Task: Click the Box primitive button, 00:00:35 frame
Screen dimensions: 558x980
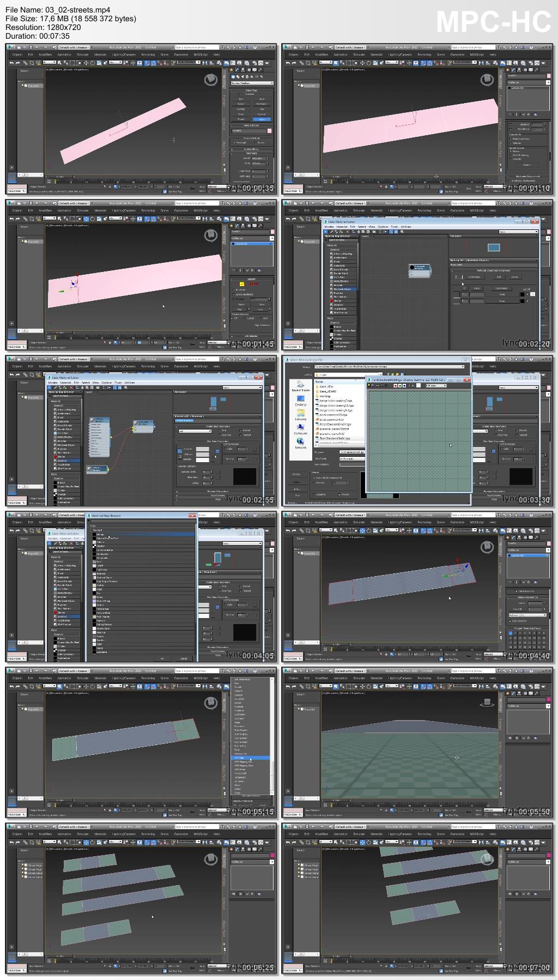Action: click(241, 99)
